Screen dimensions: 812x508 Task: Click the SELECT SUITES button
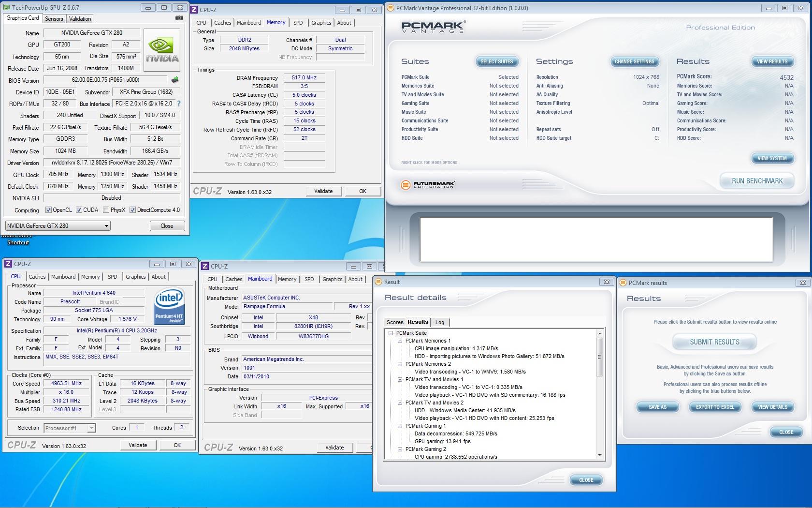(497, 61)
